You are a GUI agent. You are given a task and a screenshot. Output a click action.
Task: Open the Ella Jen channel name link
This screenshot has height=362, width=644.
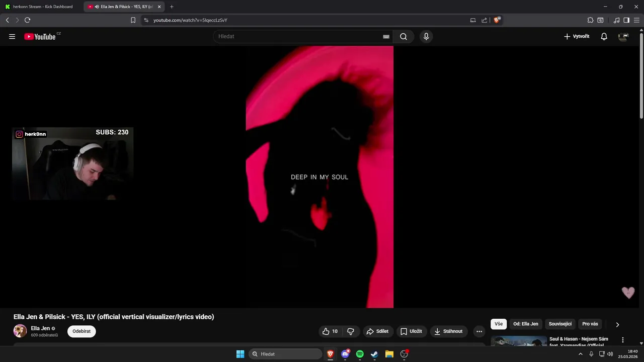point(40,328)
